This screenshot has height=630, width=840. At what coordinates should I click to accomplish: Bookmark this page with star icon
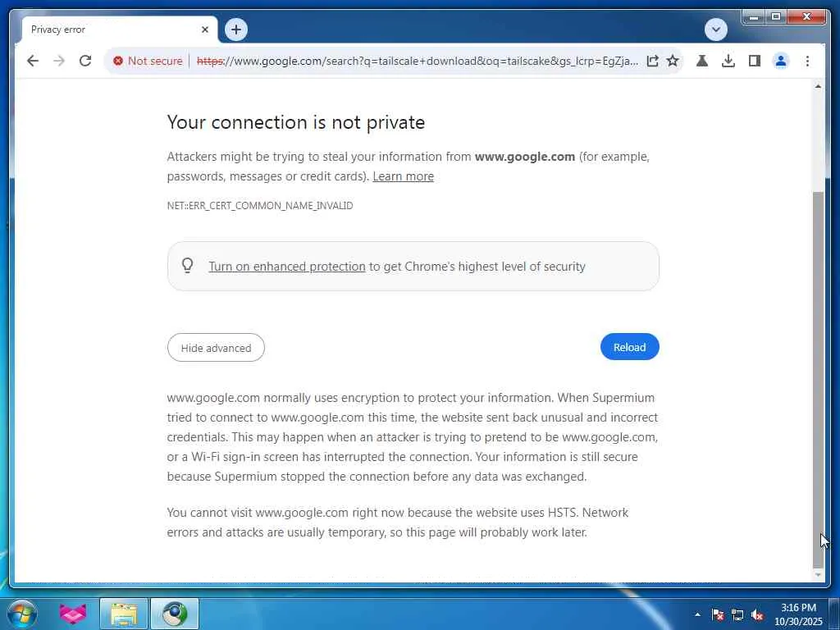[x=673, y=61]
